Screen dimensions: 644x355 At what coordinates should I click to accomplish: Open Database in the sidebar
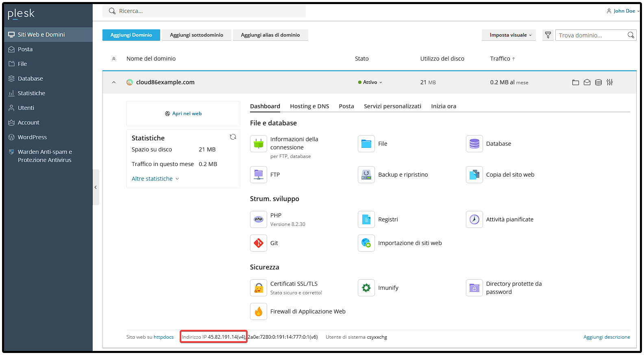pos(48,79)
